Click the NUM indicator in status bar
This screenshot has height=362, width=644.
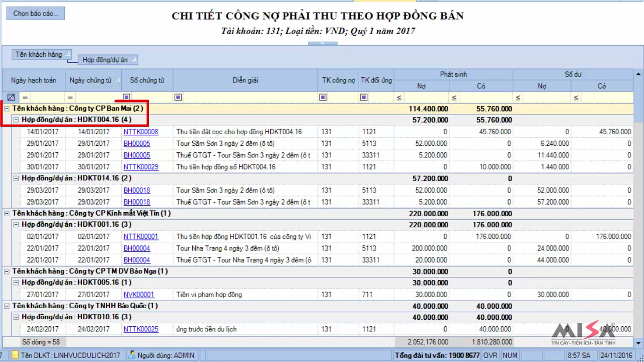tap(510, 355)
